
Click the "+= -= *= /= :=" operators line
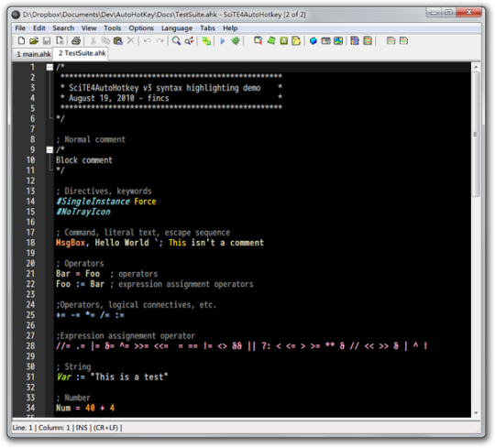[90, 315]
